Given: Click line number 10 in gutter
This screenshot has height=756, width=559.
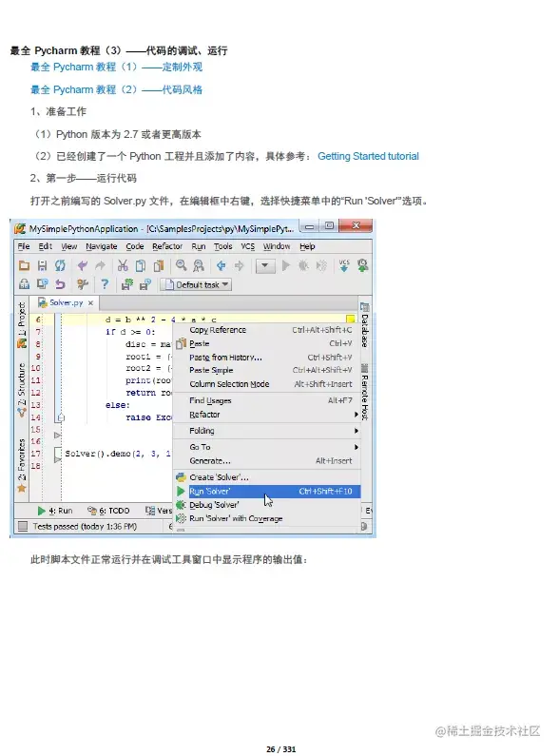Looking at the screenshot, I should click(36, 368).
